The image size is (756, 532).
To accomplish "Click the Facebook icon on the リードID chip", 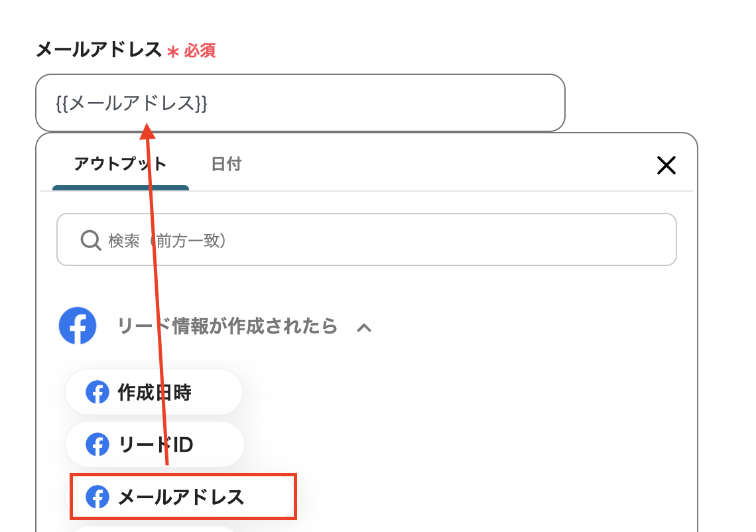I will 97,445.
